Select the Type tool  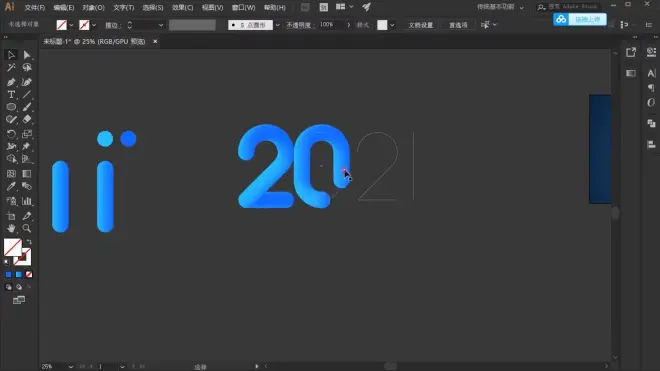tap(11, 95)
